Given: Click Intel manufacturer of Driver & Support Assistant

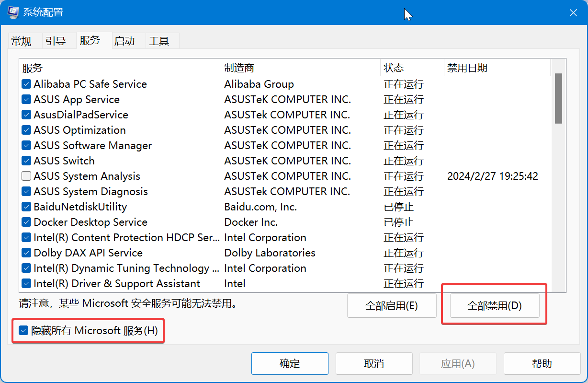Looking at the screenshot, I should pos(235,284).
